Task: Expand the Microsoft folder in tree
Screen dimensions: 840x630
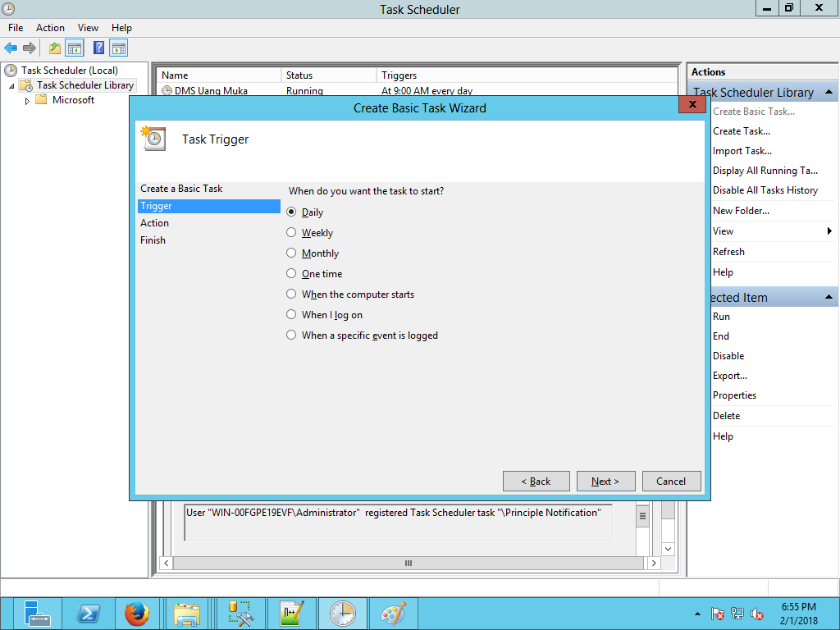Action: point(27,101)
